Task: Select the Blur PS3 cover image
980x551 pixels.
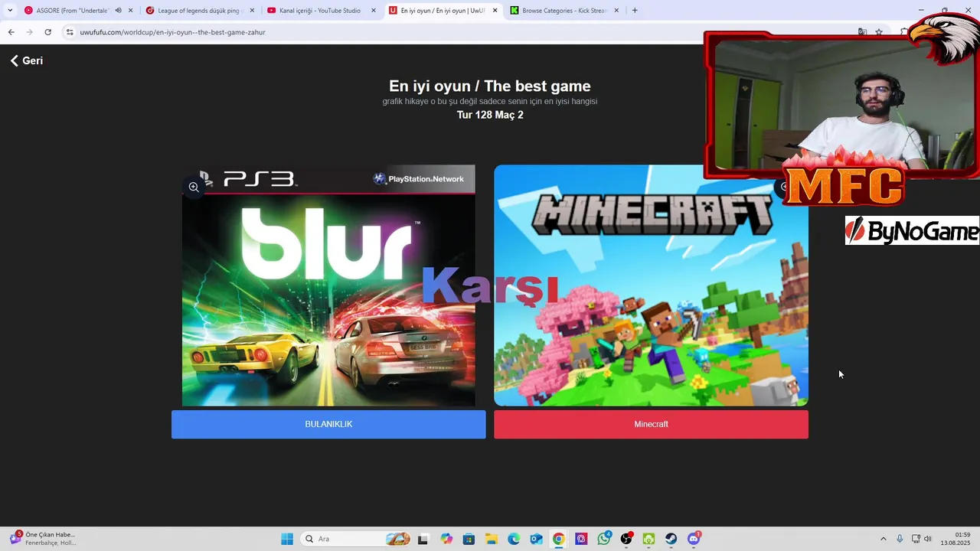Action: (328, 285)
